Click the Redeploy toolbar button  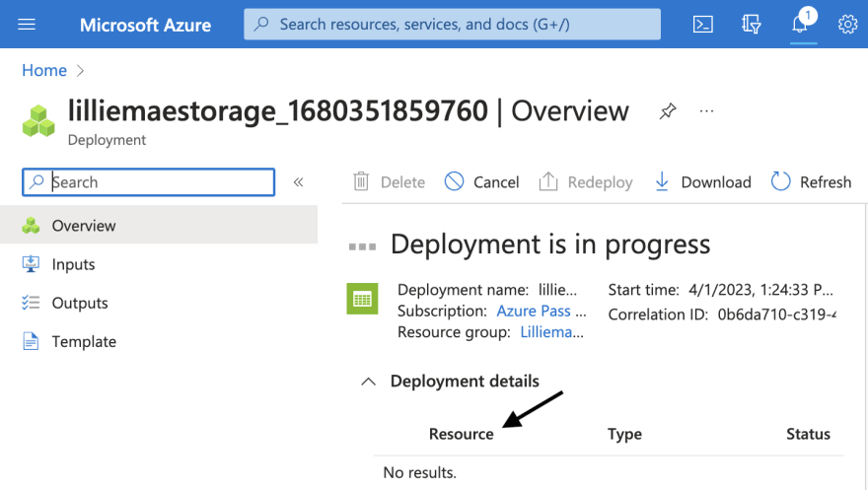click(x=586, y=182)
